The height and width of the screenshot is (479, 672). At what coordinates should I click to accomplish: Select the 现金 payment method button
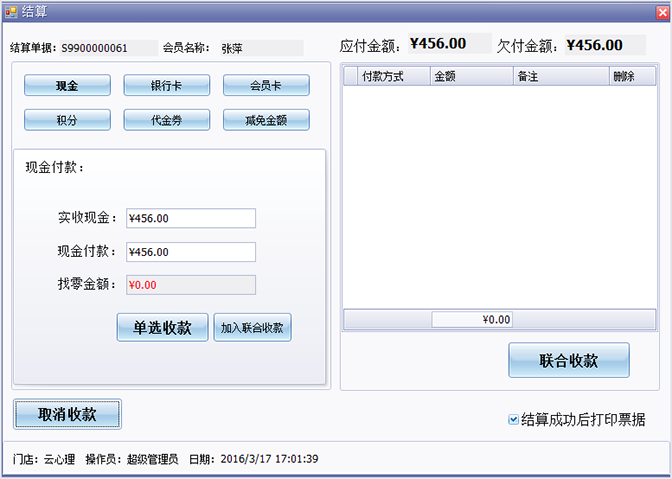(67, 85)
